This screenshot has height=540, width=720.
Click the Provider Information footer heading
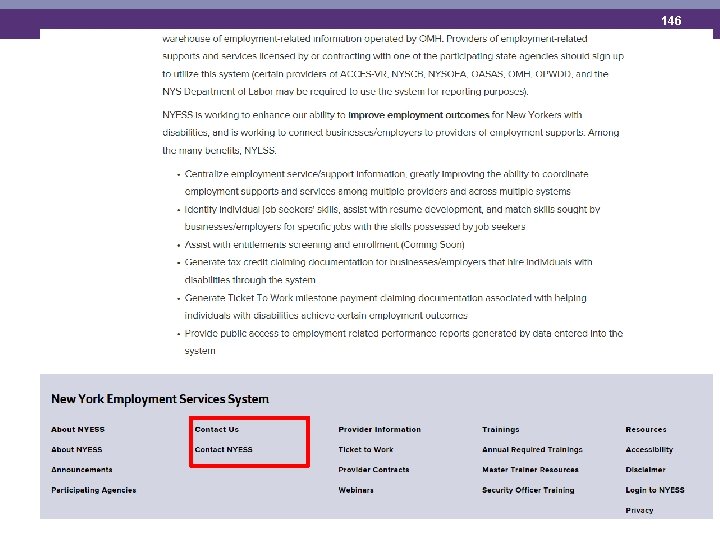click(x=380, y=429)
